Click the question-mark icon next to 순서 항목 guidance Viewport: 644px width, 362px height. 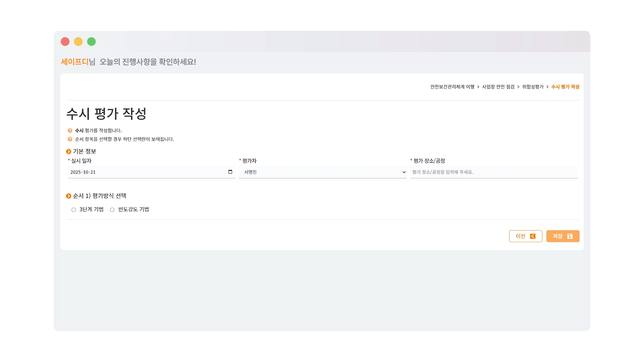point(69,139)
